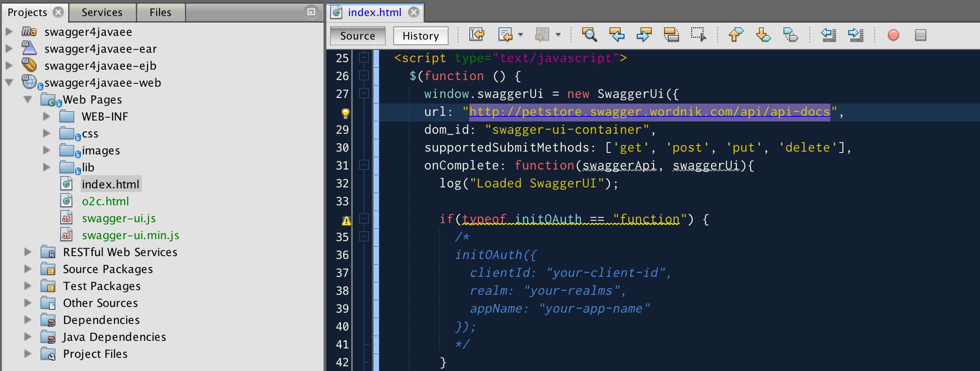Collapse the swagger4javaee-web project node

tap(8, 82)
